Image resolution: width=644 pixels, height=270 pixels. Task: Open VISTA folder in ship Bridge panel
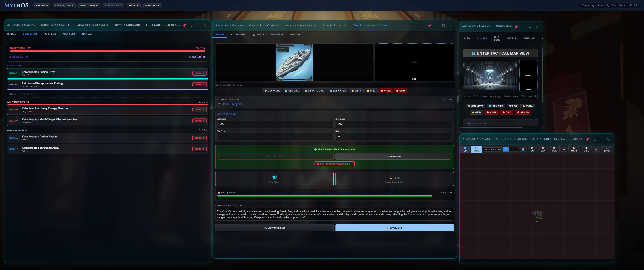pyautogui.click(x=356, y=91)
